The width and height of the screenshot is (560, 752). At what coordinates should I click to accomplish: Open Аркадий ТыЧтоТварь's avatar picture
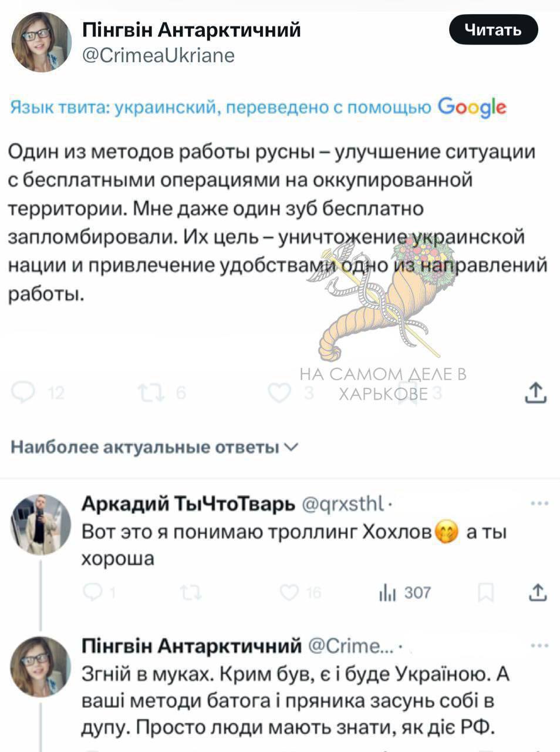click(41, 524)
